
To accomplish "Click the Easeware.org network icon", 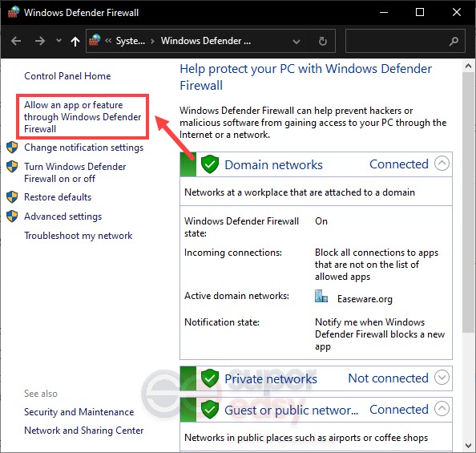I will (321, 296).
